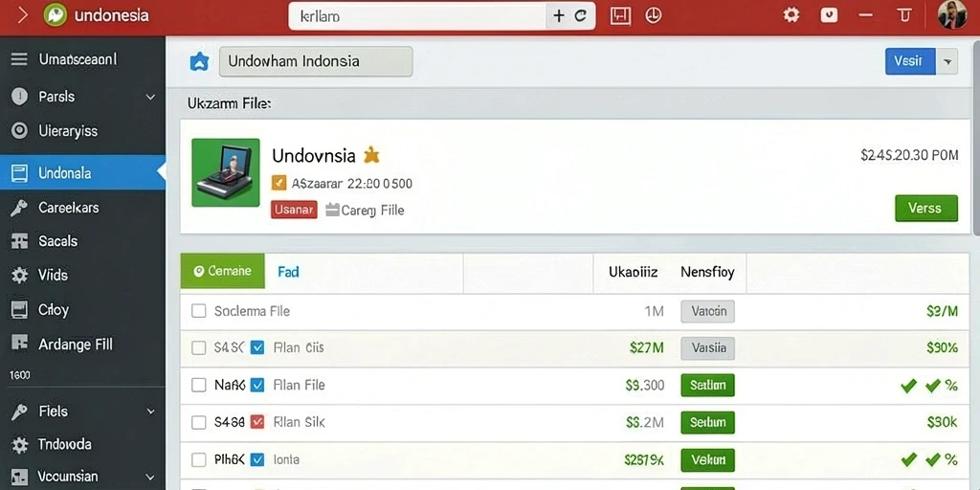The height and width of the screenshot is (490, 980).
Task: Expand the Fiels sidebar section
Action: pos(150,412)
